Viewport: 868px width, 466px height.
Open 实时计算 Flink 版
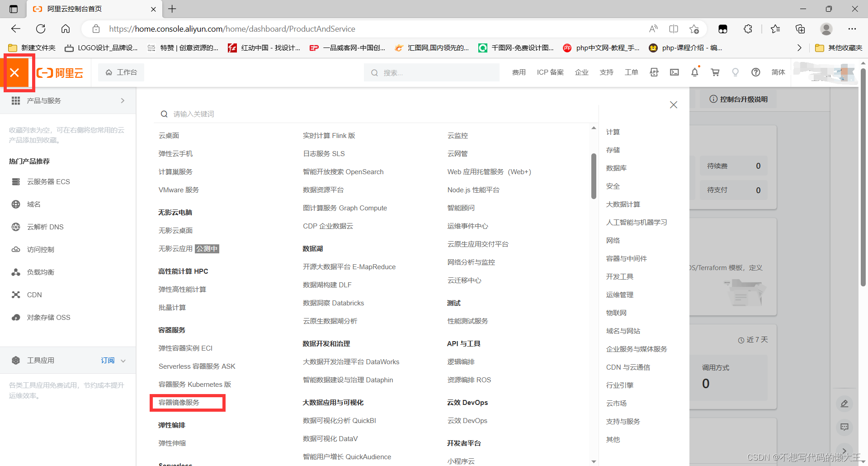[329, 135]
